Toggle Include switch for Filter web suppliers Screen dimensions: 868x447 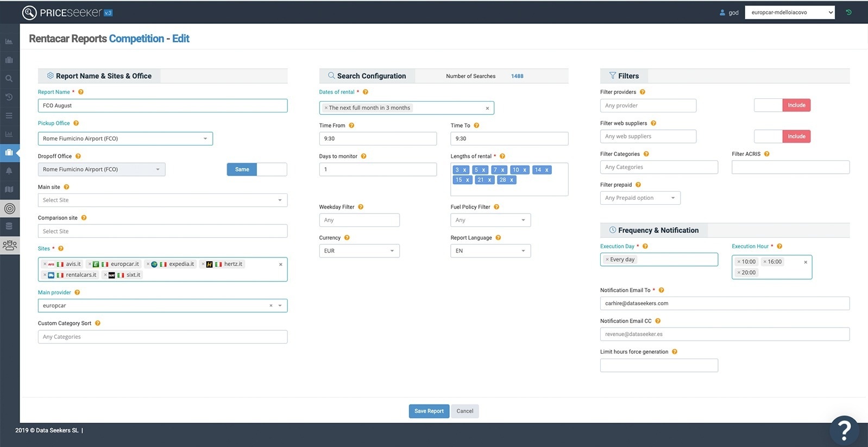coord(782,136)
